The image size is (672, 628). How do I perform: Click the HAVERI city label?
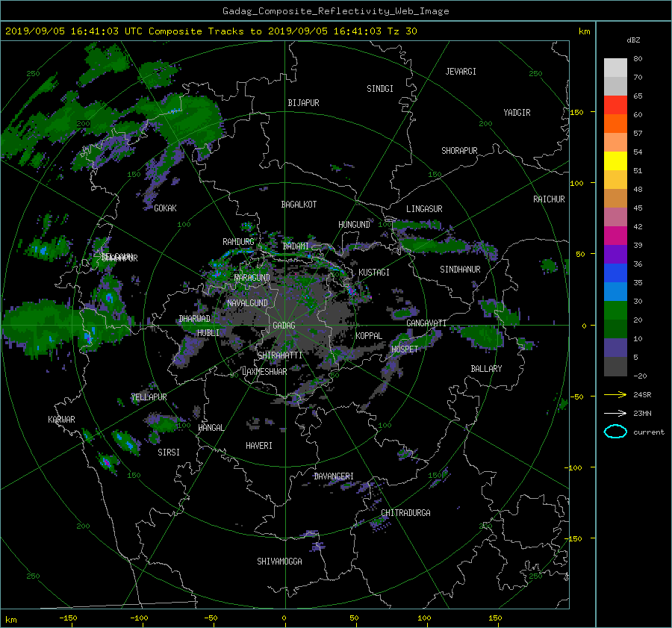(259, 446)
